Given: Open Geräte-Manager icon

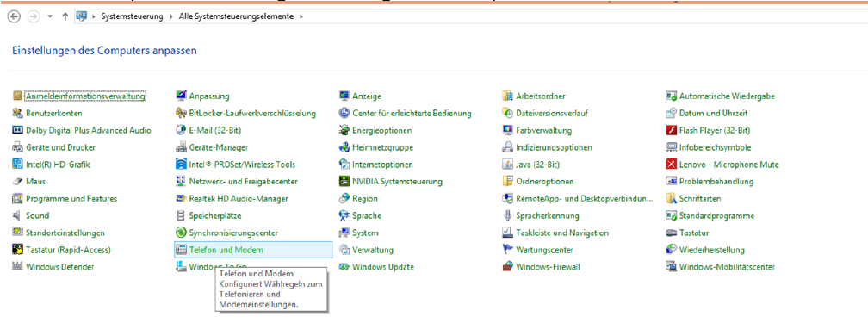Looking at the screenshot, I should point(181,147).
